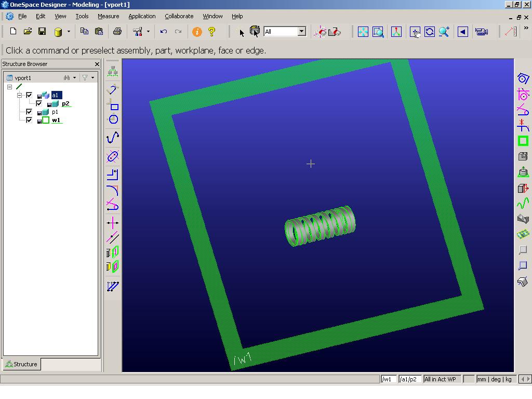Open the File menu
Screen dimensions: 532x399
point(22,16)
